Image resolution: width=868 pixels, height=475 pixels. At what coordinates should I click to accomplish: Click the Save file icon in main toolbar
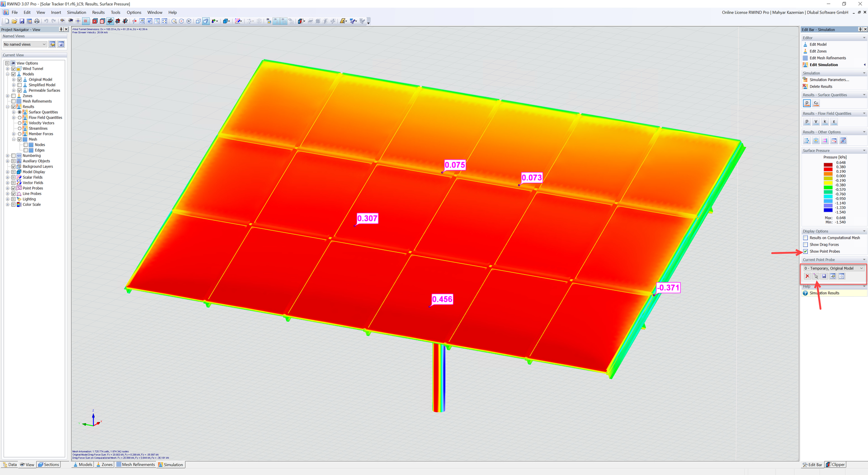pyautogui.click(x=22, y=21)
